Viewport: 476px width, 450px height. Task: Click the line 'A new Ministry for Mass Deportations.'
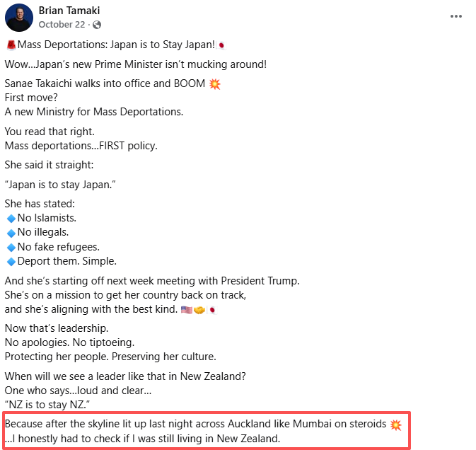tap(94, 112)
